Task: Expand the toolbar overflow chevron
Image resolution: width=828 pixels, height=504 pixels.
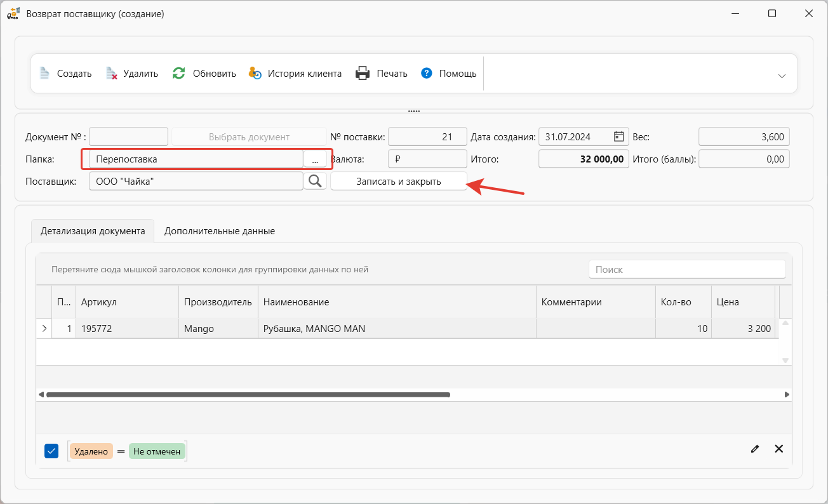Action: click(782, 76)
